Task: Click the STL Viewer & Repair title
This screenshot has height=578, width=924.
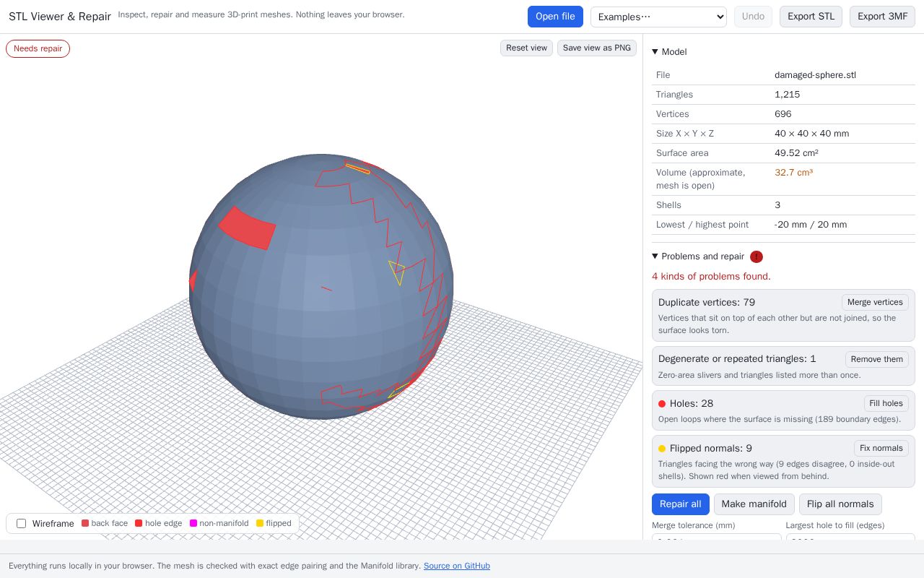Action: click(60, 16)
